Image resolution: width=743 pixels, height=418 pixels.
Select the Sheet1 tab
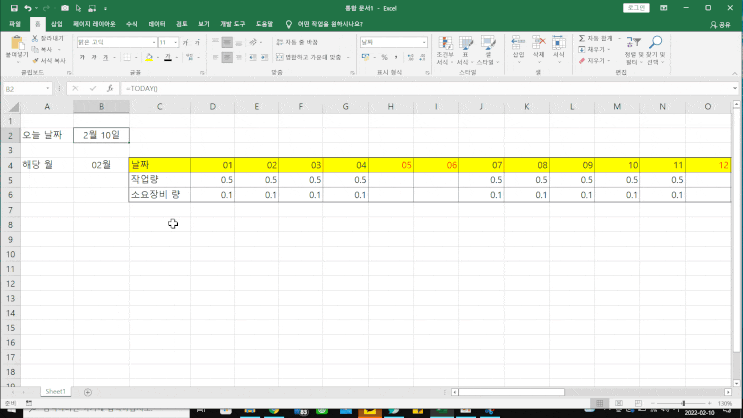click(x=55, y=391)
